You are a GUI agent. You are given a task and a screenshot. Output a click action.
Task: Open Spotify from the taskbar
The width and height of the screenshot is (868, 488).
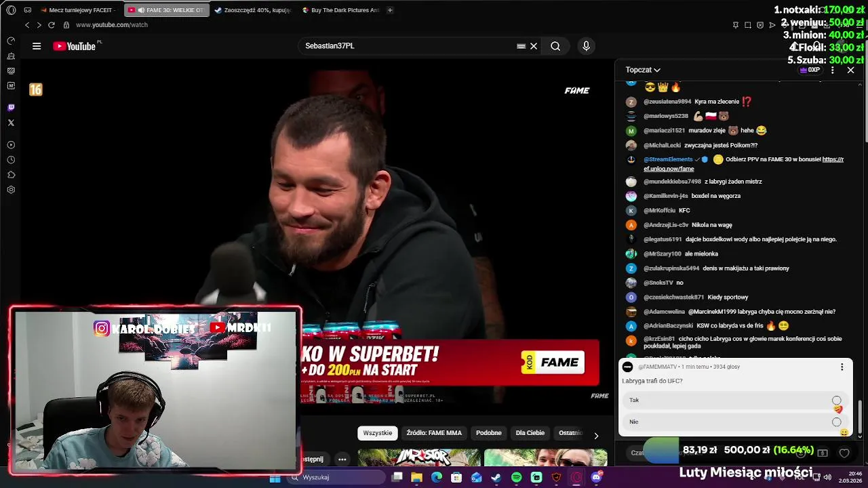517,478
